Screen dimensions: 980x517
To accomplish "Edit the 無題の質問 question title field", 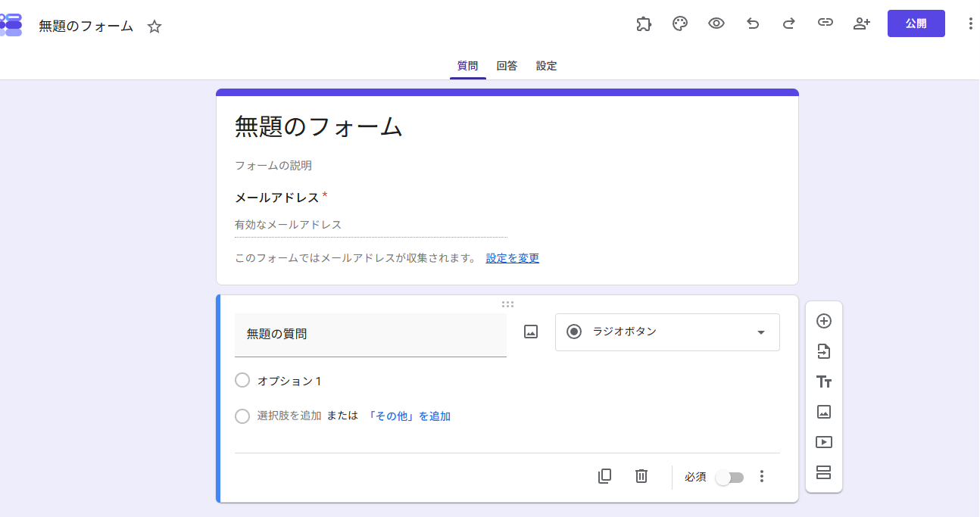I will pos(370,335).
